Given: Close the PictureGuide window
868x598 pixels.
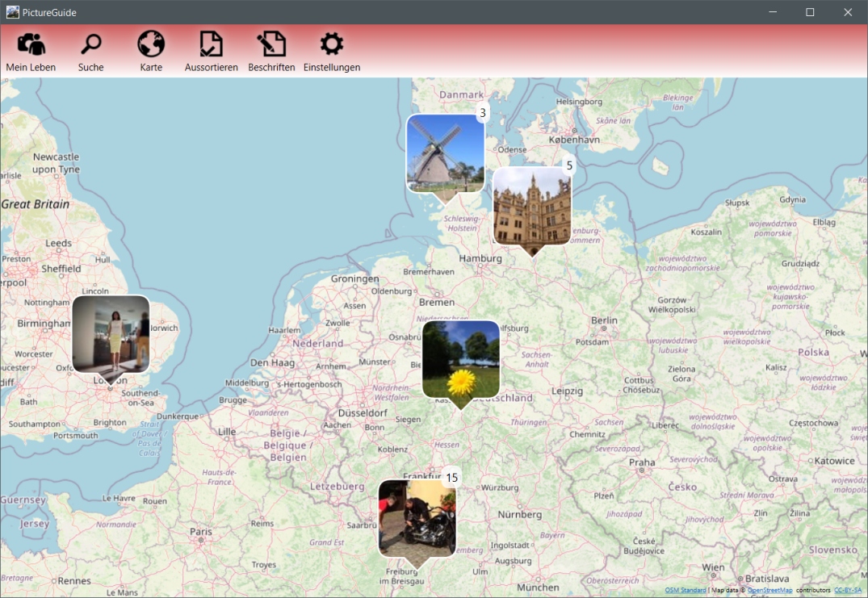Looking at the screenshot, I should click(848, 12).
